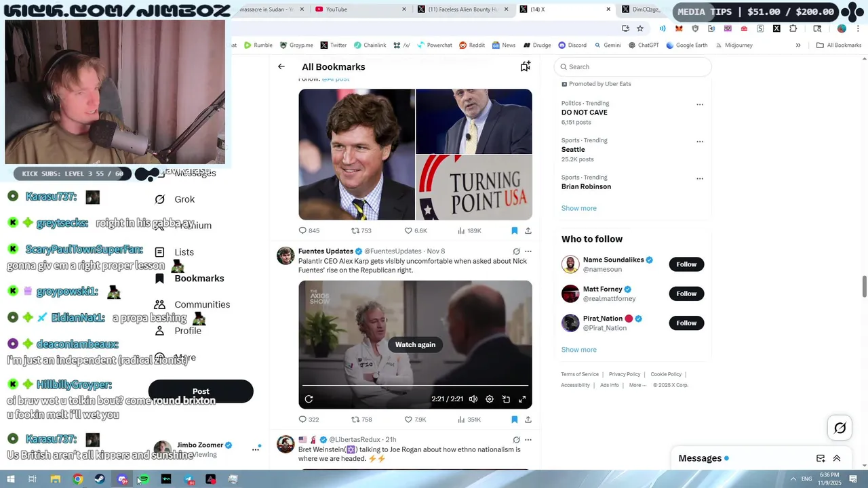Show more trending topics
Screen dimensions: 868x488
click(578, 208)
